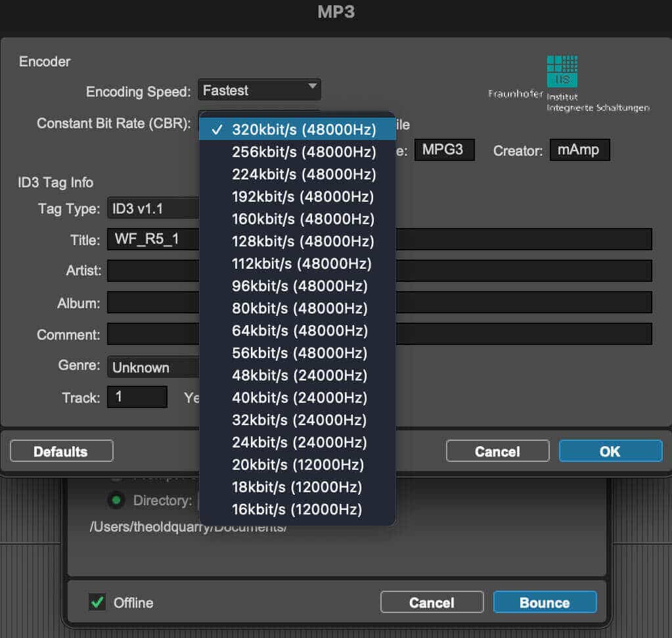Screen dimensions: 672x638
Task: Select 320kbit/s (48000Hz) bit rate
Action: (298, 129)
